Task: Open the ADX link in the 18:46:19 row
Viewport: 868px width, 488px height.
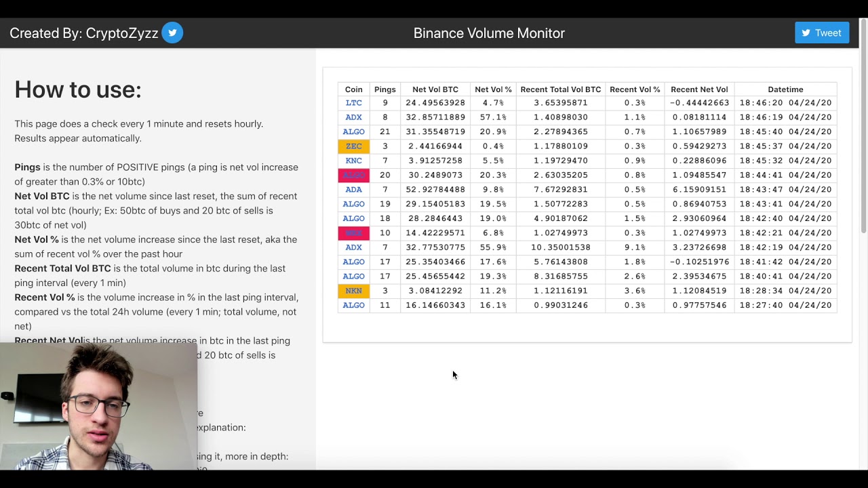Action: tap(353, 117)
